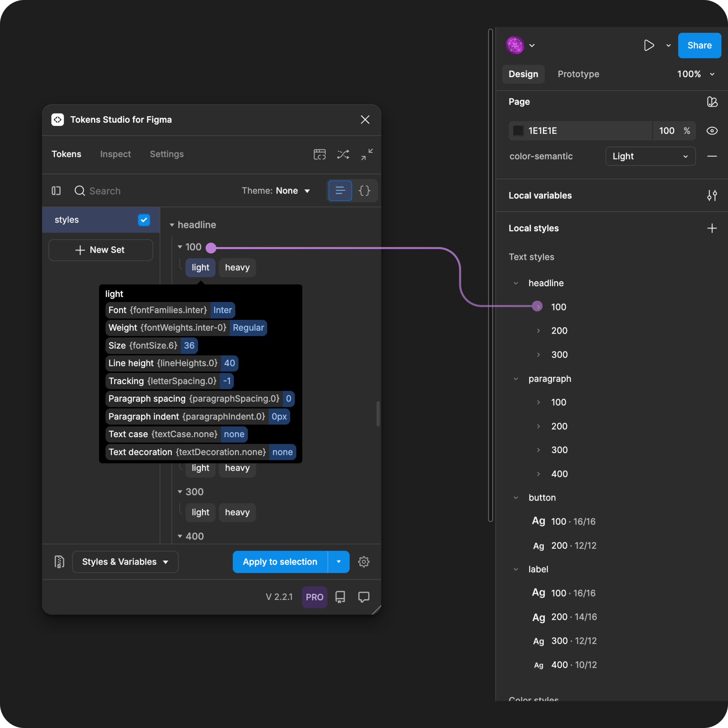
Task: Select the light token under group 300
Action: click(201, 512)
